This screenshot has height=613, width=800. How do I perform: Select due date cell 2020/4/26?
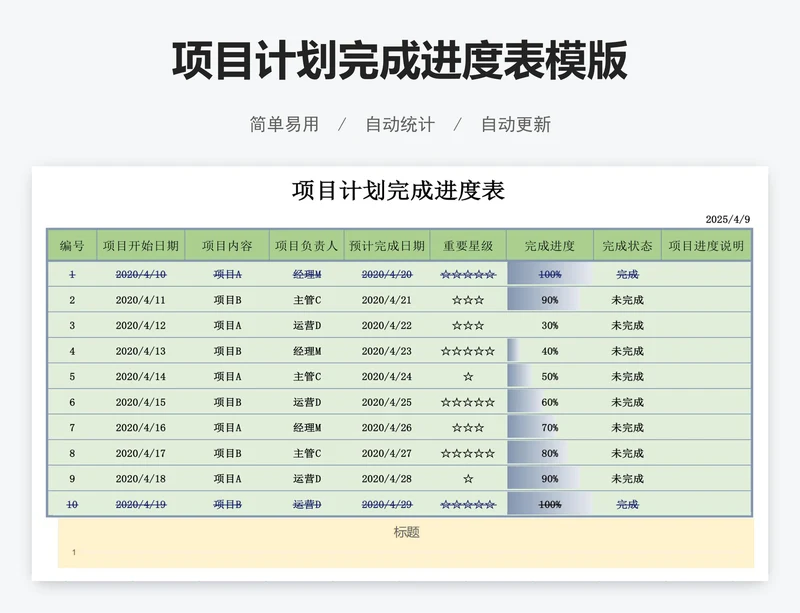(387, 428)
